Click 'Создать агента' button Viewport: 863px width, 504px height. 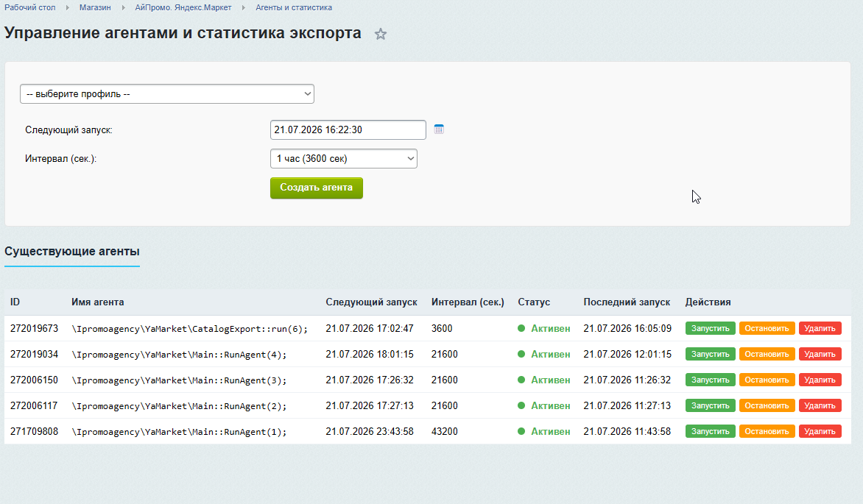317,188
